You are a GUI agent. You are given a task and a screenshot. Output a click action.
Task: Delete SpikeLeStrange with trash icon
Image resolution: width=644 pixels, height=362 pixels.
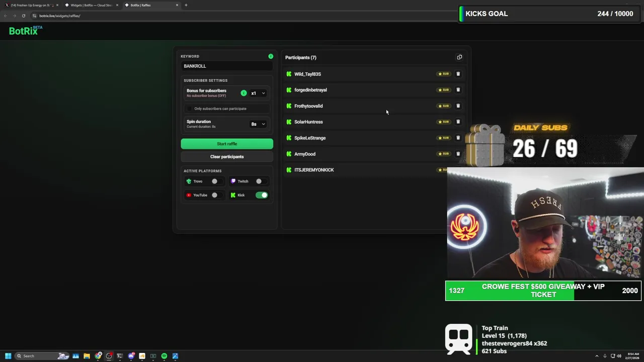tap(458, 138)
